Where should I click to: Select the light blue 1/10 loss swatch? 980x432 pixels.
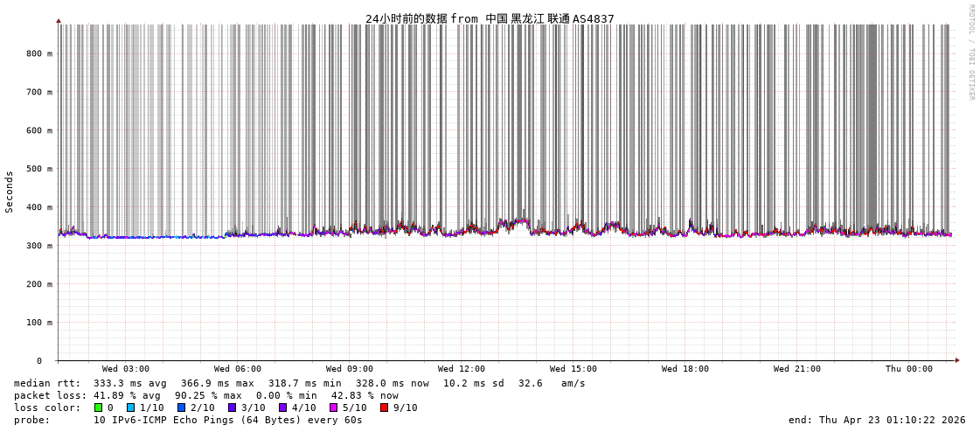130,408
